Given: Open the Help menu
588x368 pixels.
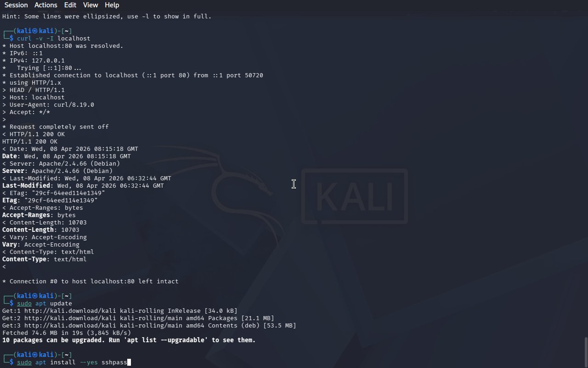Looking at the screenshot, I should click(x=112, y=5).
